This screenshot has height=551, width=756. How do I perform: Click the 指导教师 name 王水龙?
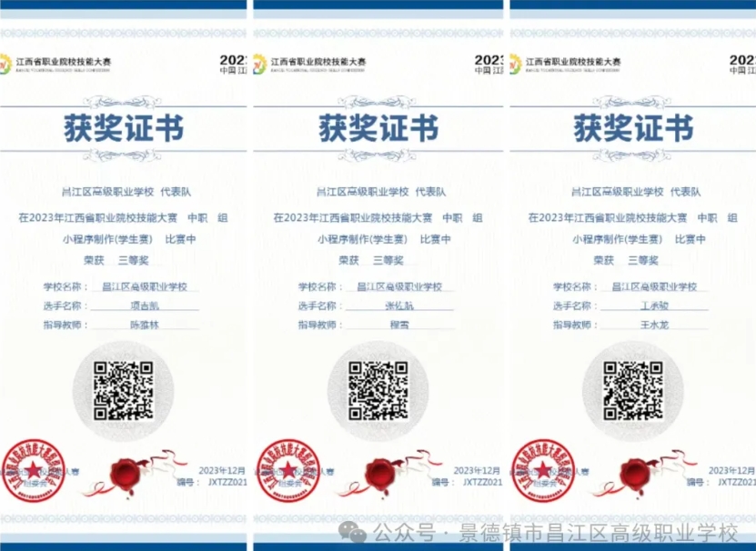coord(654,325)
